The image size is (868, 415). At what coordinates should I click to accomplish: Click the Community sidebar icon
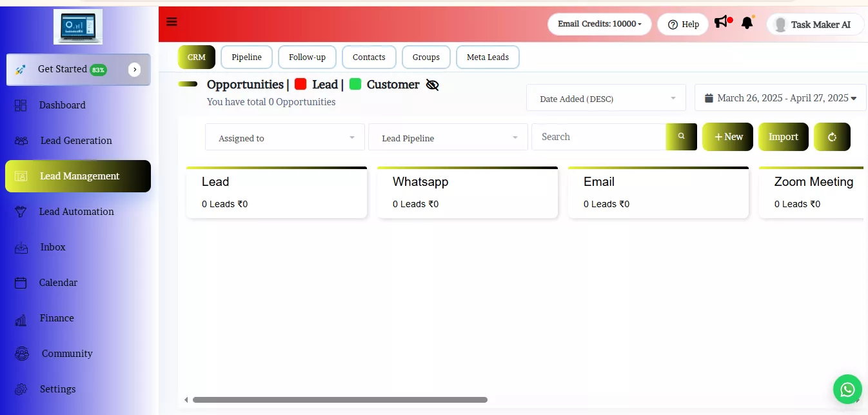click(22, 354)
